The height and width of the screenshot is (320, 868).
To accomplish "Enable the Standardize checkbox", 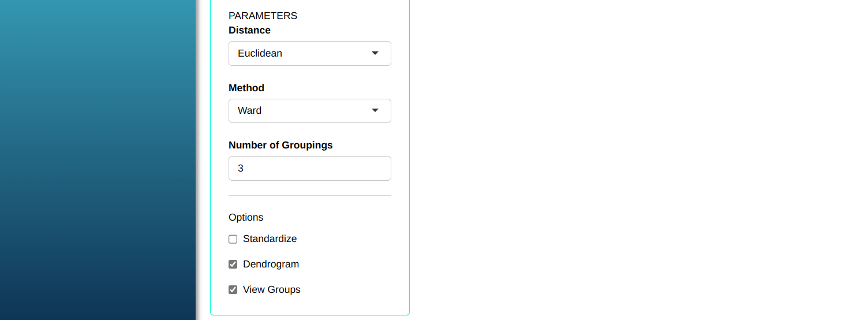I will [233, 239].
